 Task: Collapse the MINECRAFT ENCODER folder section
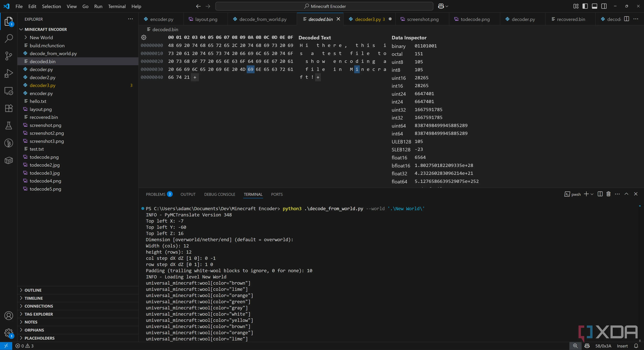pos(78,29)
